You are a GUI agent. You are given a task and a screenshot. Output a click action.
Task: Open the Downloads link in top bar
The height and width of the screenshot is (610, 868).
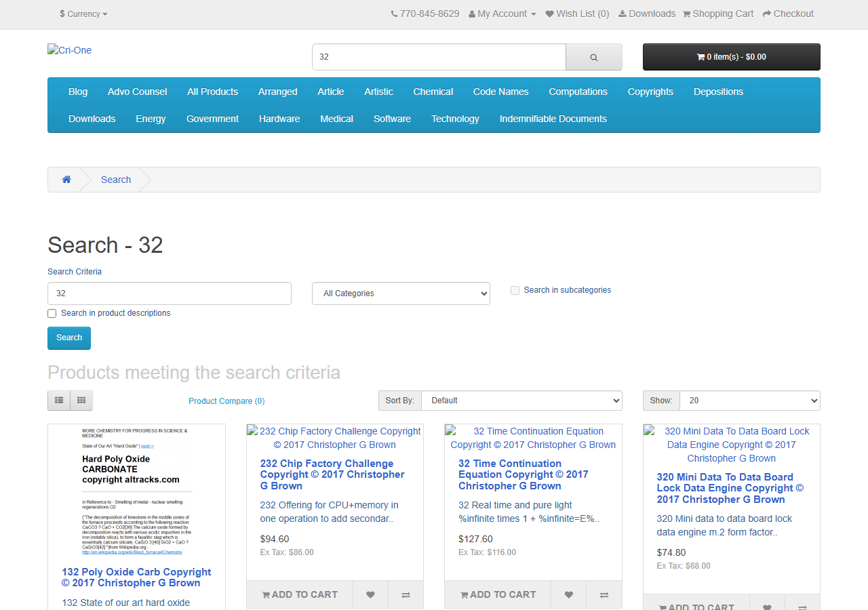(646, 14)
